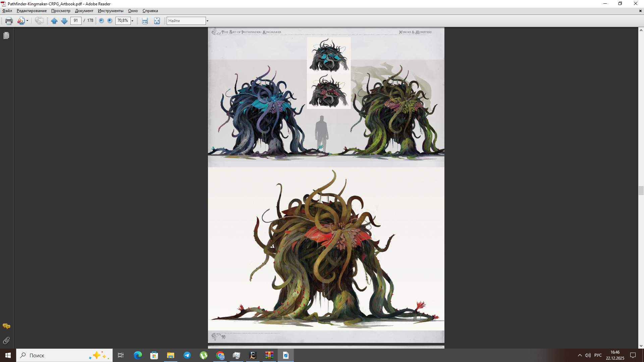The height and width of the screenshot is (362, 644).
Task: Click the zoom out minus button
Action: [x=101, y=21]
